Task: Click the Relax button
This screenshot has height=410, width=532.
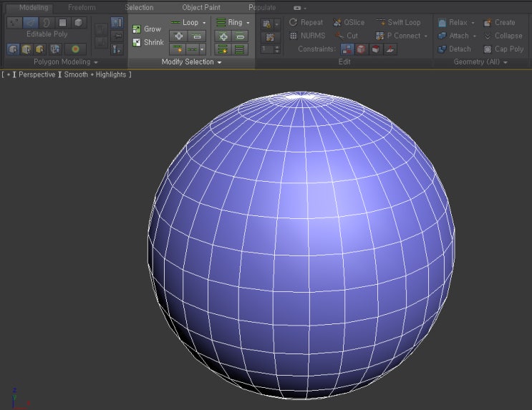Action: click(x=453, y=23)
